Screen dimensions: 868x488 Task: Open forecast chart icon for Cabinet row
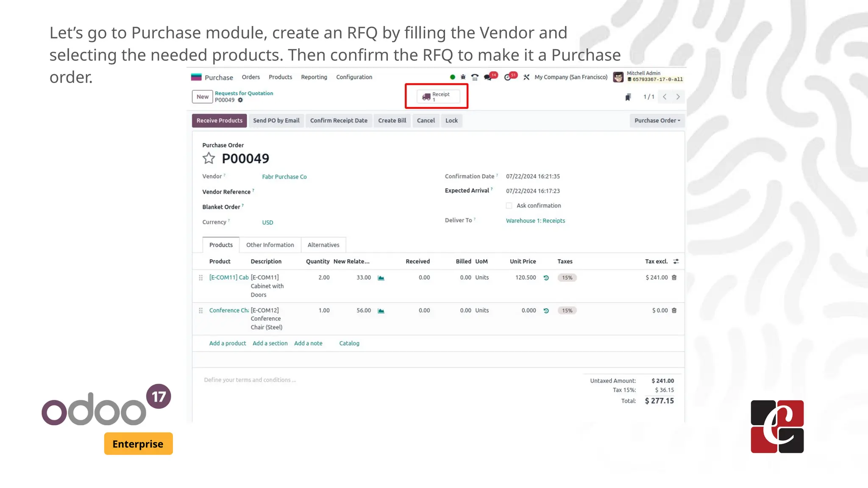pos(381,278)
